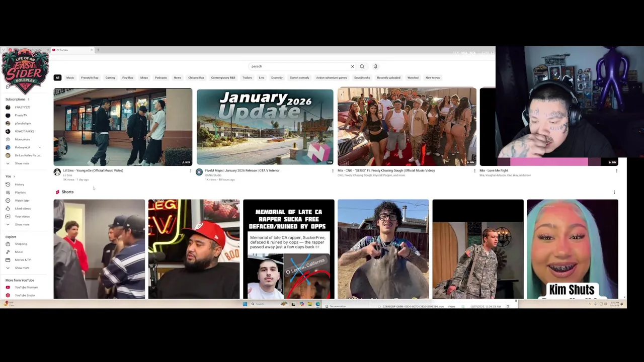Open Music under Explore
Image resolution: width=644 pixels, height=362 pixels.
pyautogui.click(x=19, y=252)
